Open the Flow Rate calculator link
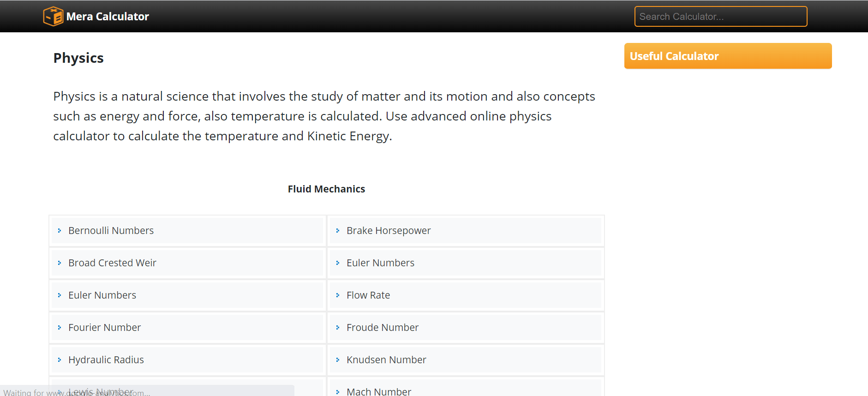868x396 pixels. click(x=368, y=295)
